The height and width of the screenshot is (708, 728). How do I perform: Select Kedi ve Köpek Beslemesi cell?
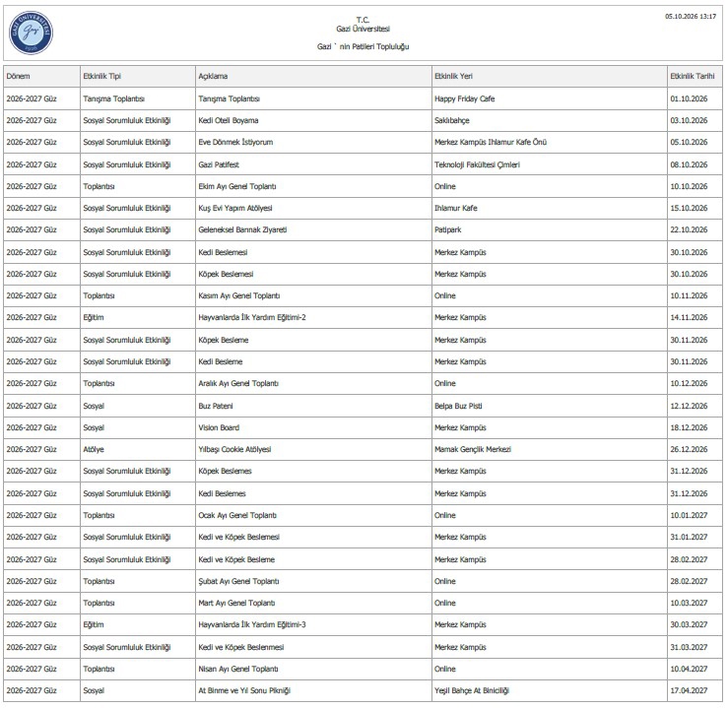pos(313,538)
